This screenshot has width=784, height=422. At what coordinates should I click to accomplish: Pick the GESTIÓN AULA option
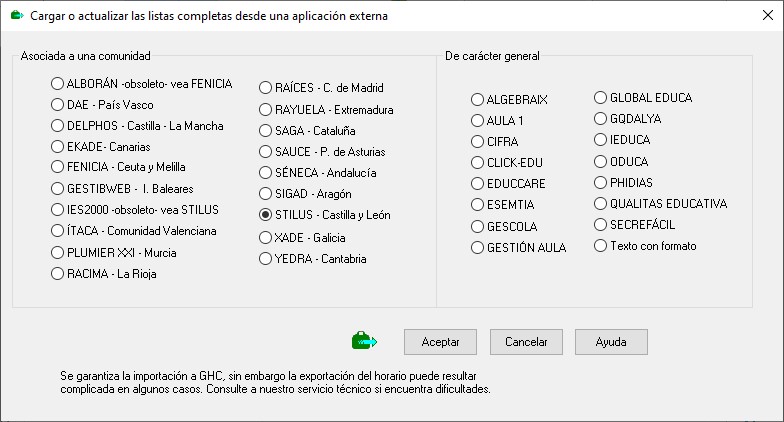click(518, 248)
